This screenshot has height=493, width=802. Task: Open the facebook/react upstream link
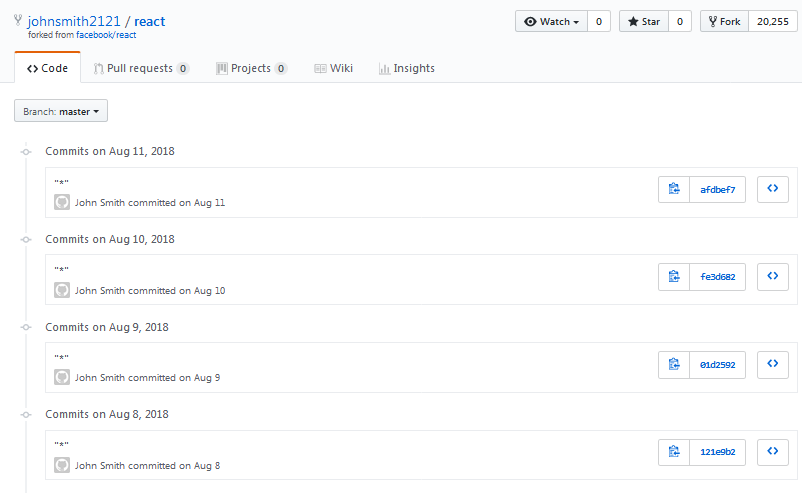[x=106, y=35]
